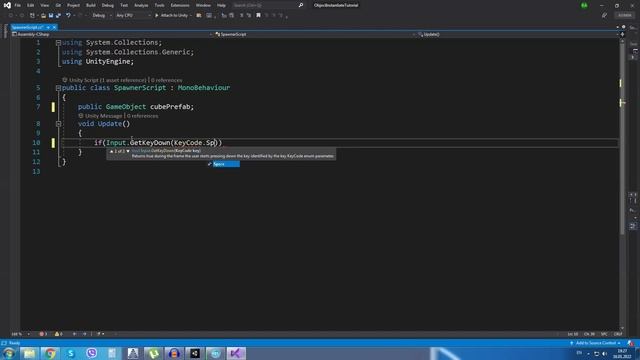Viewport: 640px width, 360px height.
Task: Click the feedback pen icon near Live Share
Action: click(604, 16)
